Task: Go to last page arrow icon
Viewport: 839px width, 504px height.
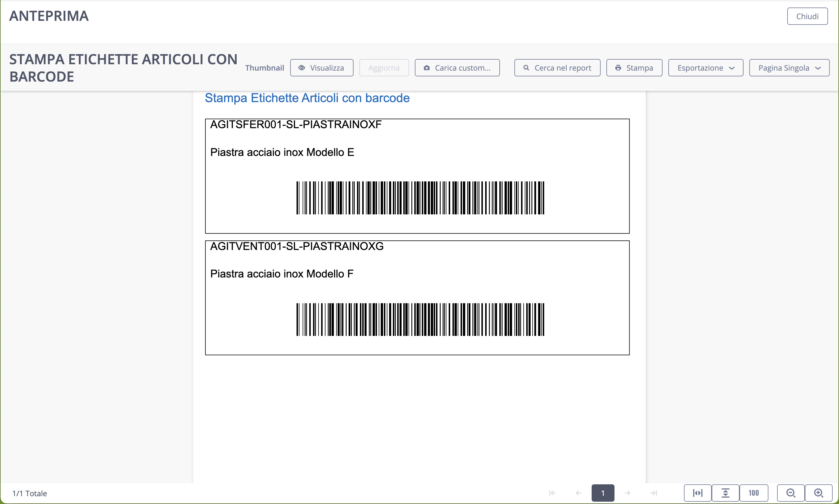Action: pos(654,493)
